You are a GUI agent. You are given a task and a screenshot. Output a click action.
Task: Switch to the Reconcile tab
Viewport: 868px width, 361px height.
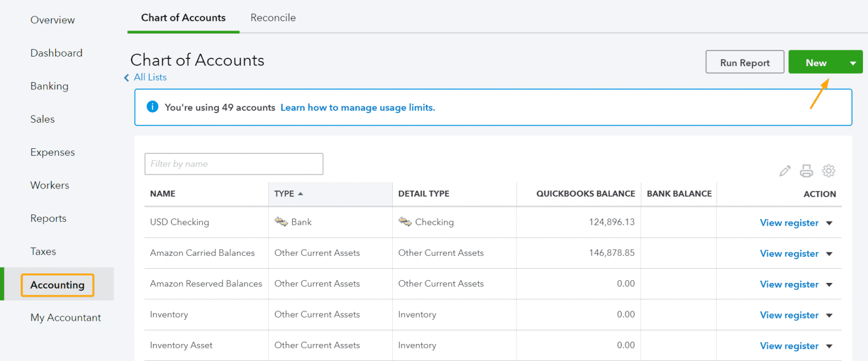click(273, 18)
